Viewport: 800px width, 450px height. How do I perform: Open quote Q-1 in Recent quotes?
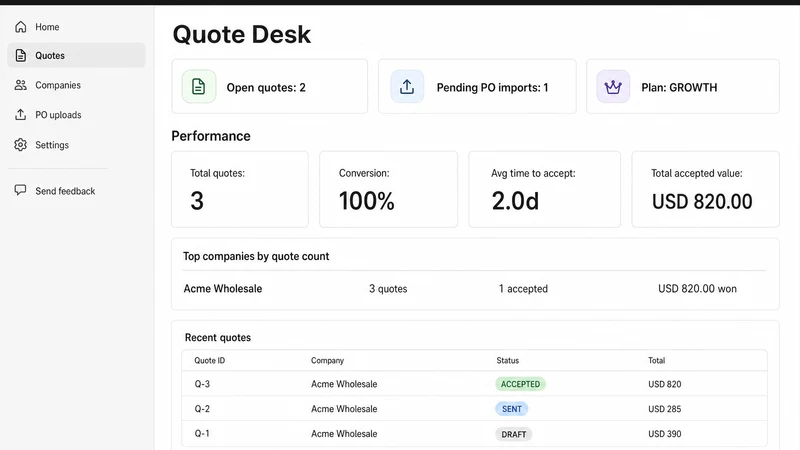(x=202, y=434)
